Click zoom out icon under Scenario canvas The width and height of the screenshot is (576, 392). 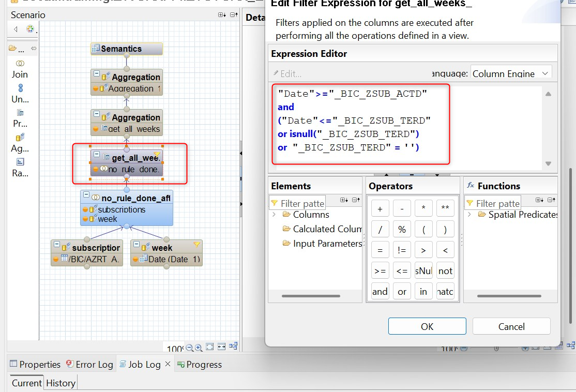[190, 348]
